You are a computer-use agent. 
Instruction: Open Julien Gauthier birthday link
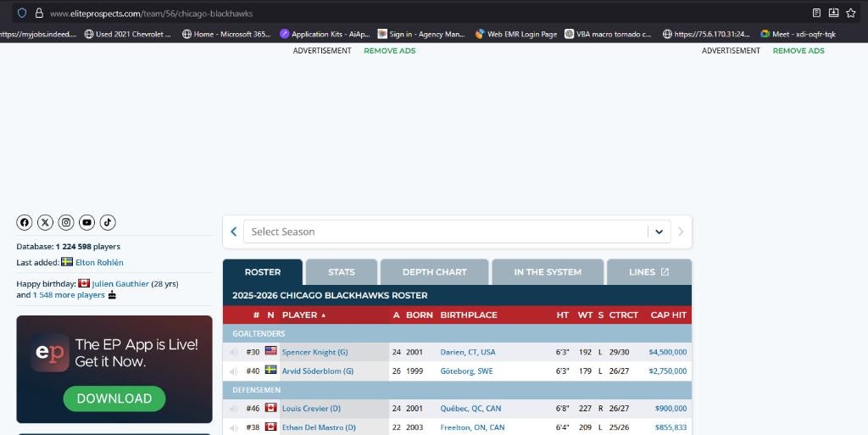(x=120, y=284)
